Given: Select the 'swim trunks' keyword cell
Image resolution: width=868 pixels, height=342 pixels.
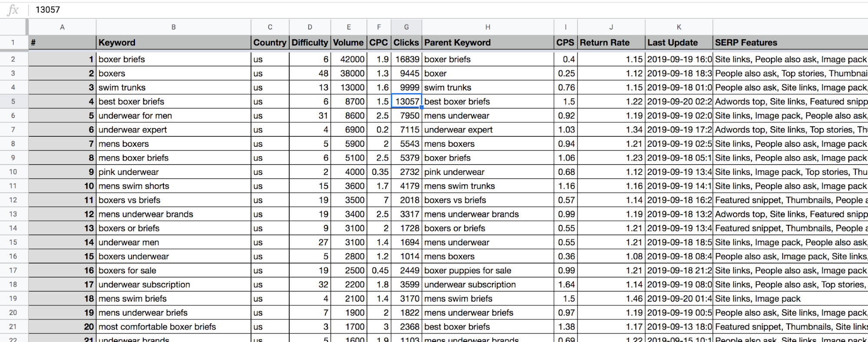Looking at the screenshot, I should click(x=173, y=88).
